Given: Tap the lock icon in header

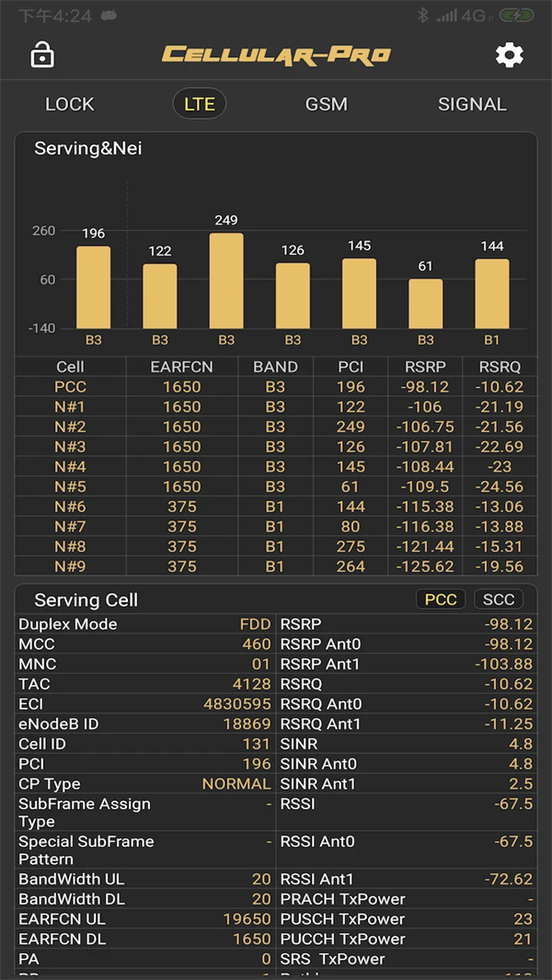Looking at the screenshot, I should pyautogui.click(x=42, y=55).
